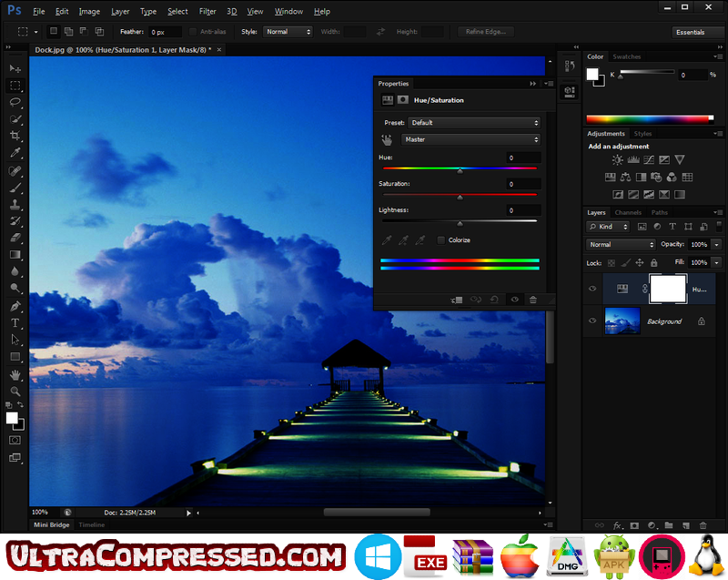Open the Preset dropdown in Properties
This screenshot has width=728, height=580.
470,122
